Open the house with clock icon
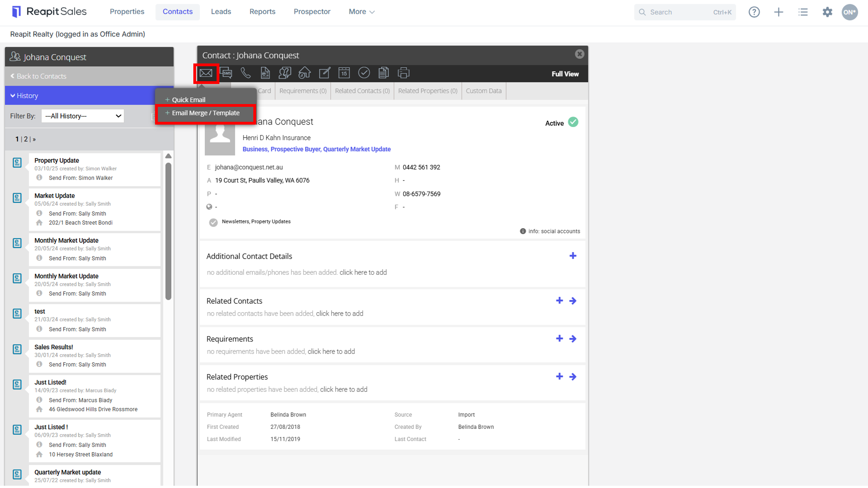Screen dimensions: 868x488 click(x=304, y=73)
